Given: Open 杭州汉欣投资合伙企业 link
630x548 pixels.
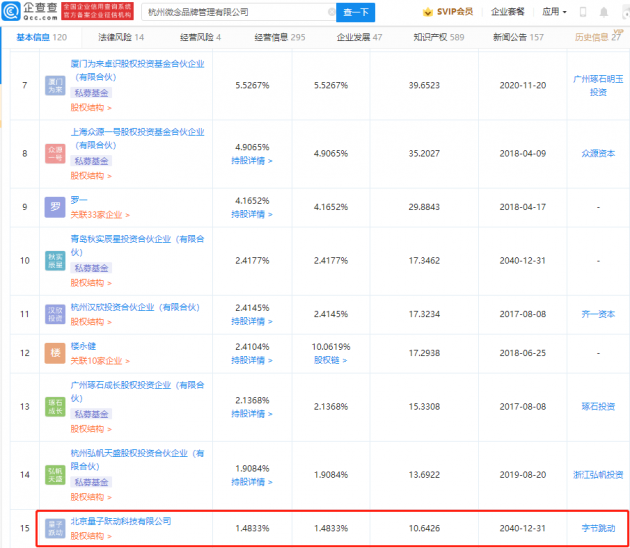Looking at the screenshot, I should pos(135,307).
